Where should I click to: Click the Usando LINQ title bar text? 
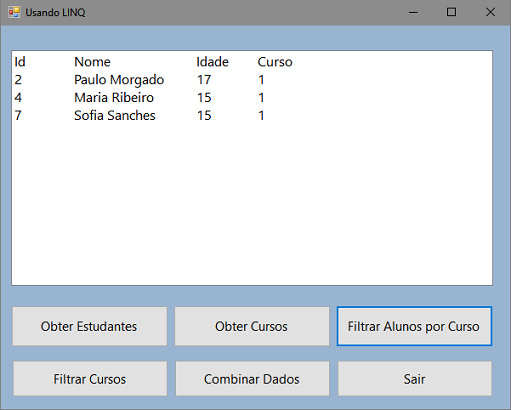(x=55, y=13)
